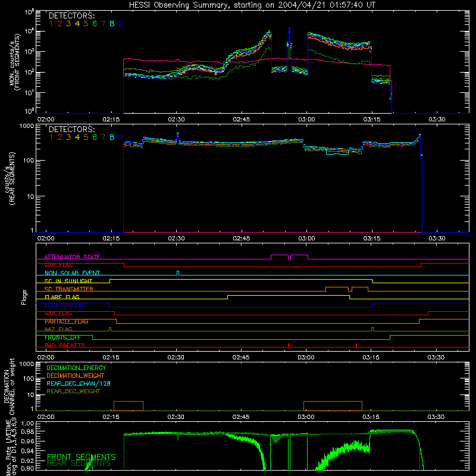Click the vertical Flags axis label
Image resolution: width=476 pixels, height=476 pixels.
coord(24,297)
